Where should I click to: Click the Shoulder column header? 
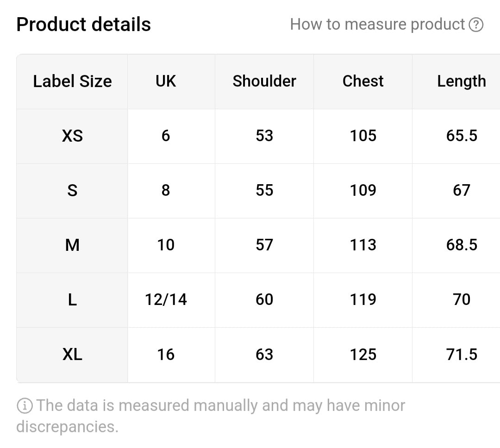(264, 81)
